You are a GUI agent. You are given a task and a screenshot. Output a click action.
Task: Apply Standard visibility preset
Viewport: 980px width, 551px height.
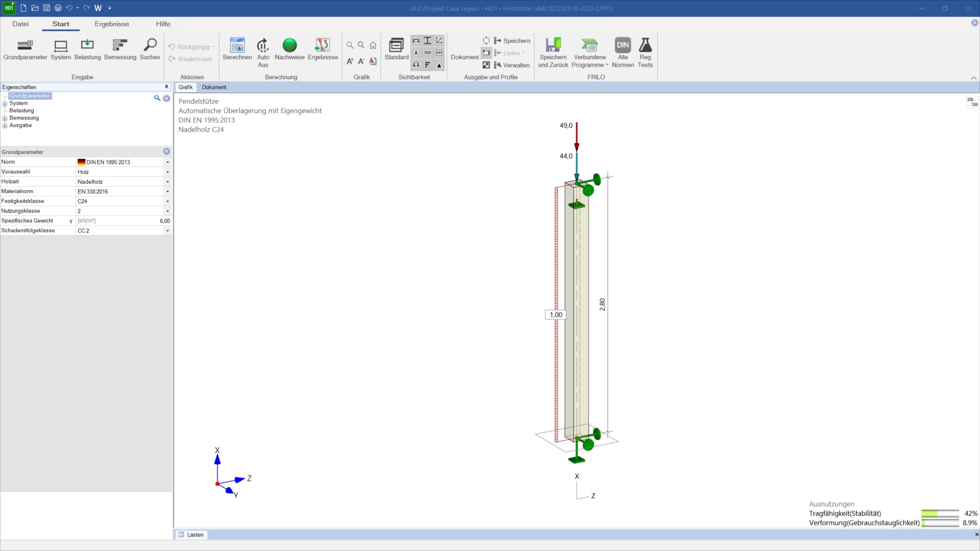click(397, 49)
